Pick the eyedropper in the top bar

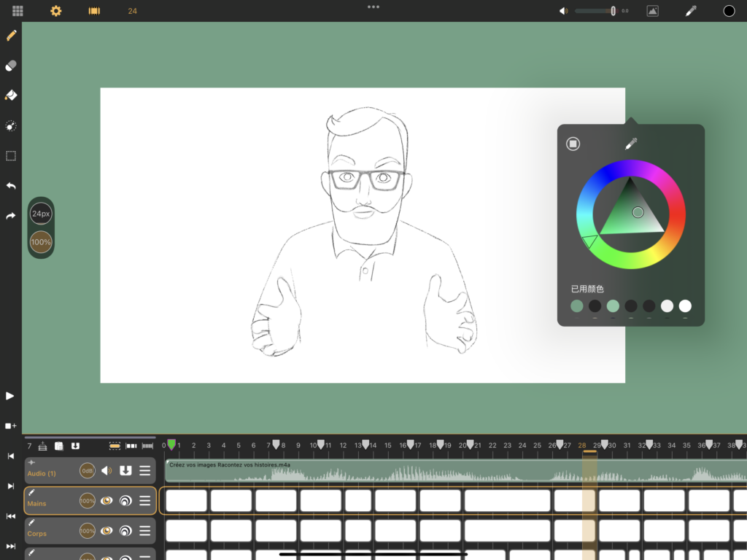[x=691, y=10]
